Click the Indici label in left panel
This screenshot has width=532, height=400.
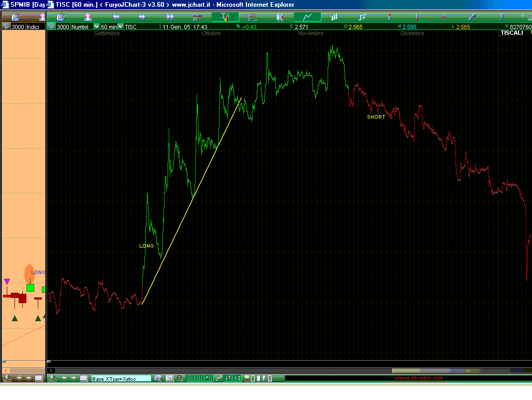[33, 26]
